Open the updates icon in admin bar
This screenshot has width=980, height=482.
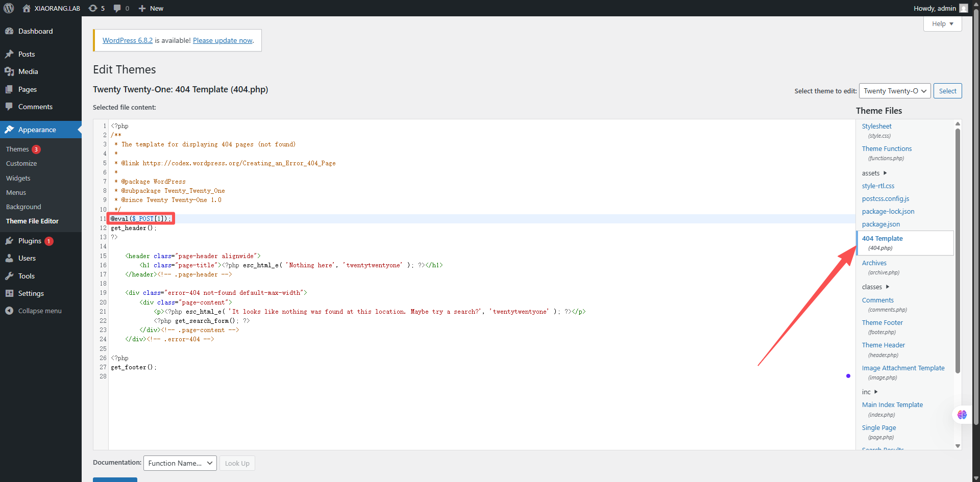point(93,8)
